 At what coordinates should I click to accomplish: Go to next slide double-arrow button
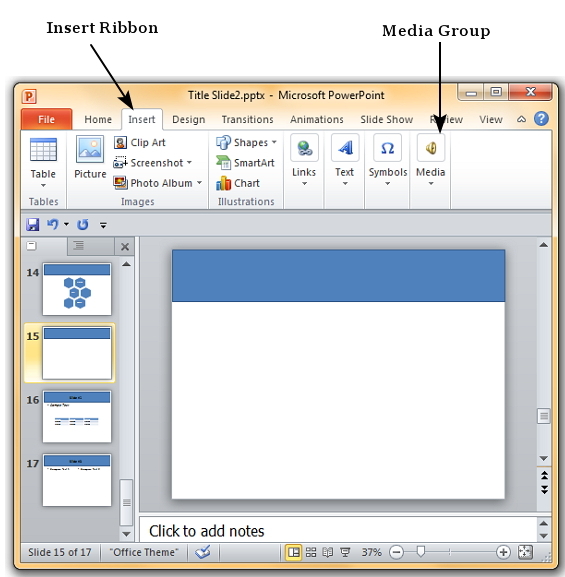click(544, 489)
